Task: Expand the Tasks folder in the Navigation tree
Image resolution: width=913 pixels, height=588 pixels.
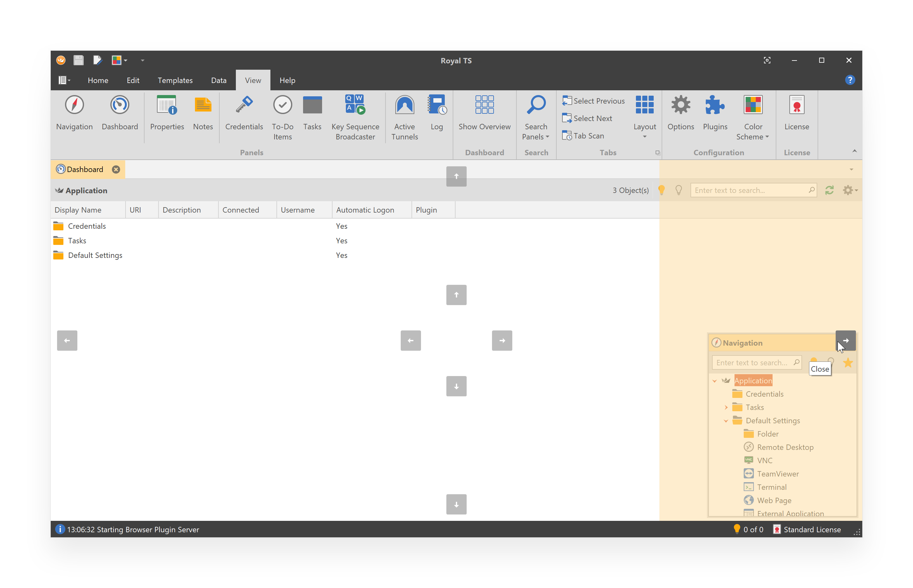Action: pos(726,407)
